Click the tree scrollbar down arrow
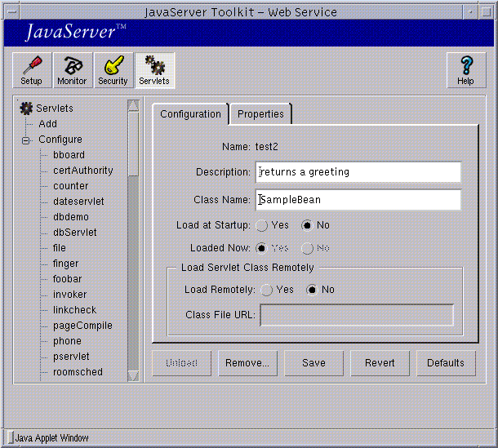This screenshot has width=498, height=448. (x=133, y=375)
